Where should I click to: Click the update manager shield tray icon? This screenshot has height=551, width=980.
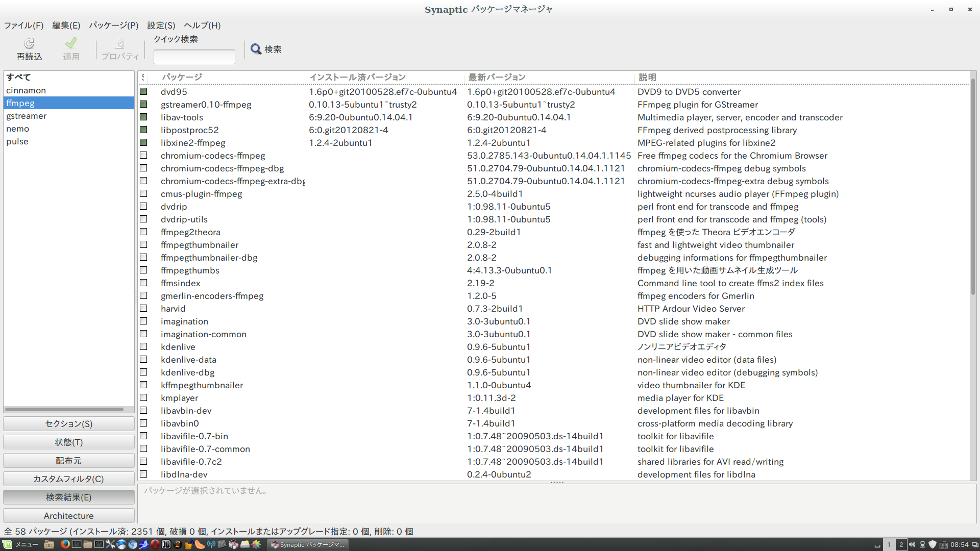click(x=933, y=544)
